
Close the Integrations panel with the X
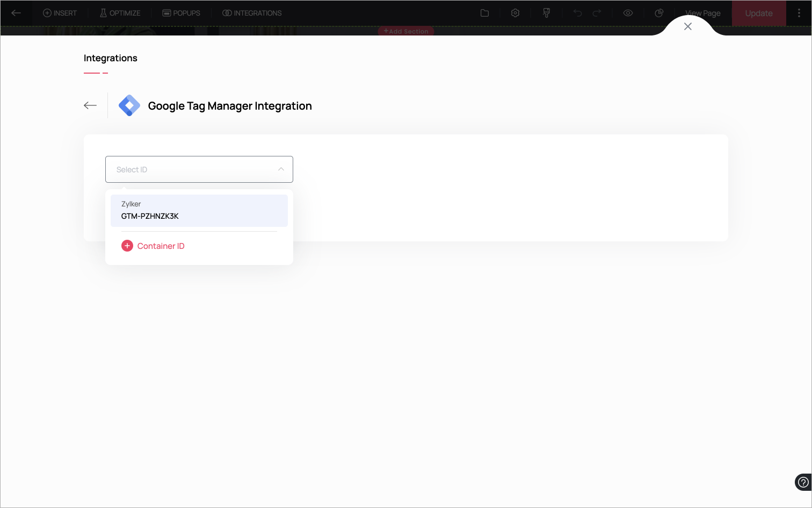[x=688, y=26]
